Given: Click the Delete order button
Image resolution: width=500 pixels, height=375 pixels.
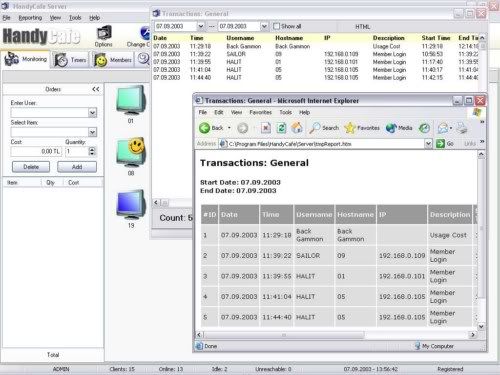Looking at the screenshot, I should coord(31,167).
